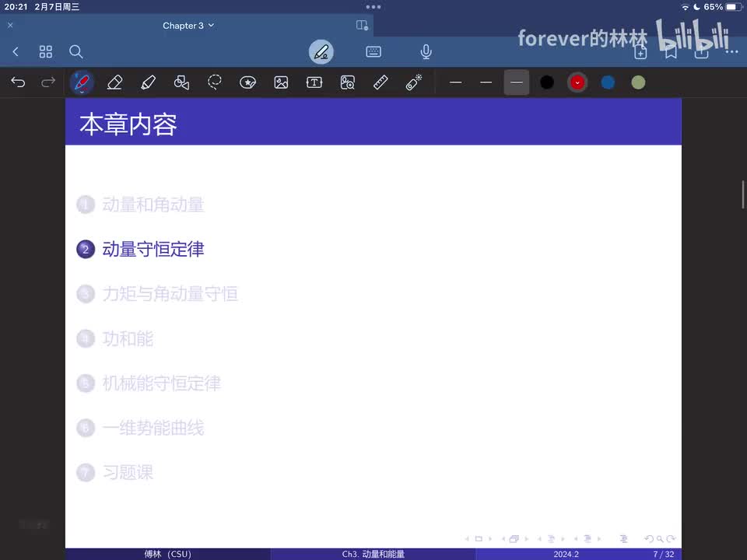Image resolution: width=747 pixels, height=560 pixels.
Task: Click the vertical page scrollbar handle
Action: 742,194
